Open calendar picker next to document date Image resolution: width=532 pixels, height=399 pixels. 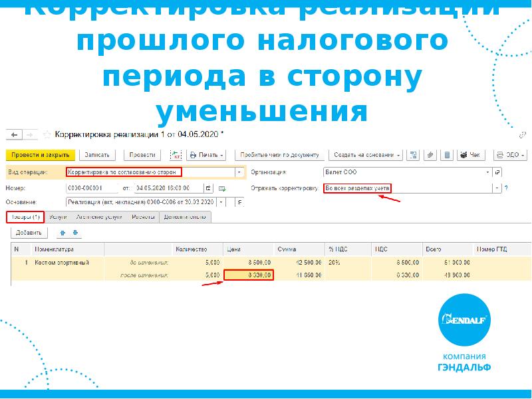[x=208, y=189]
